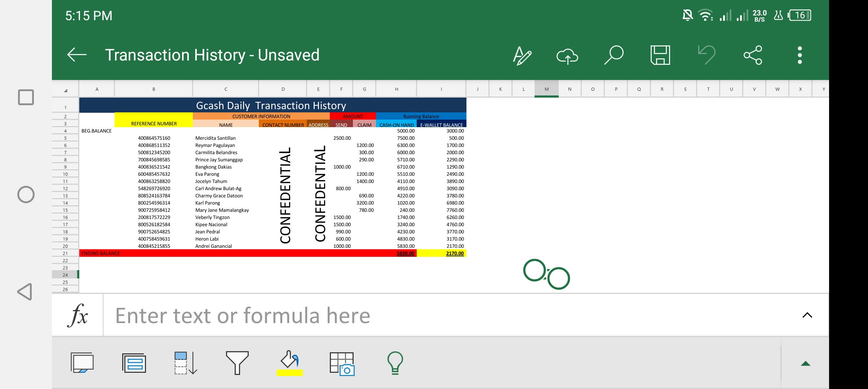Tap the undo arrow icon

707,55
